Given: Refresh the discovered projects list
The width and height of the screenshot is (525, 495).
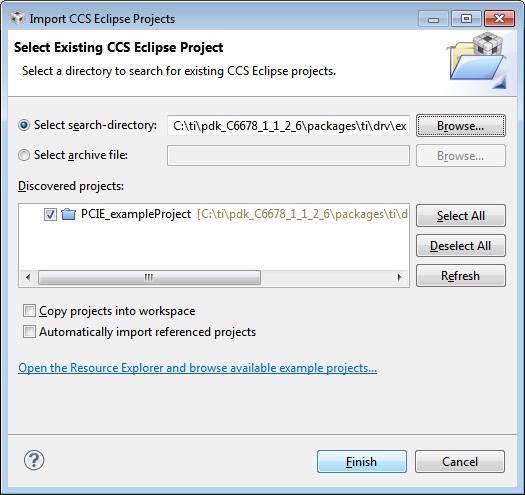Looking at the screenshot, I should (x=461, y=276).
